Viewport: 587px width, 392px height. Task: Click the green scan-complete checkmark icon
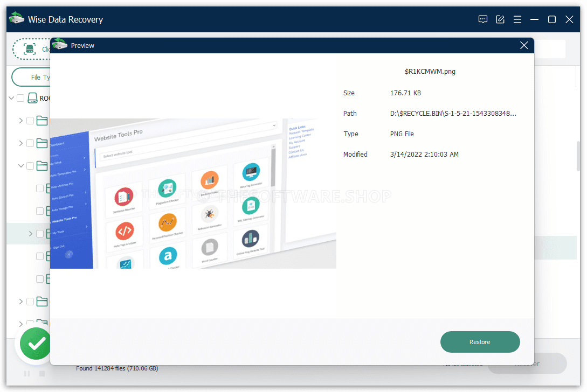point(35,344)
